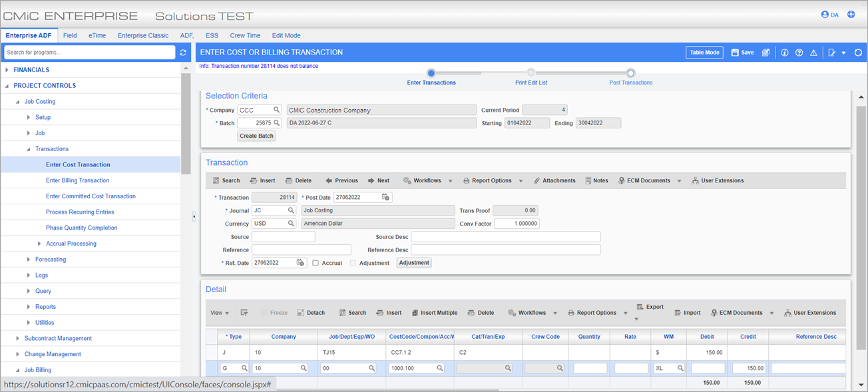This screenshot has width=868, height=392.
Task: Refresh the program search tree icon
Action: point(183,53)
